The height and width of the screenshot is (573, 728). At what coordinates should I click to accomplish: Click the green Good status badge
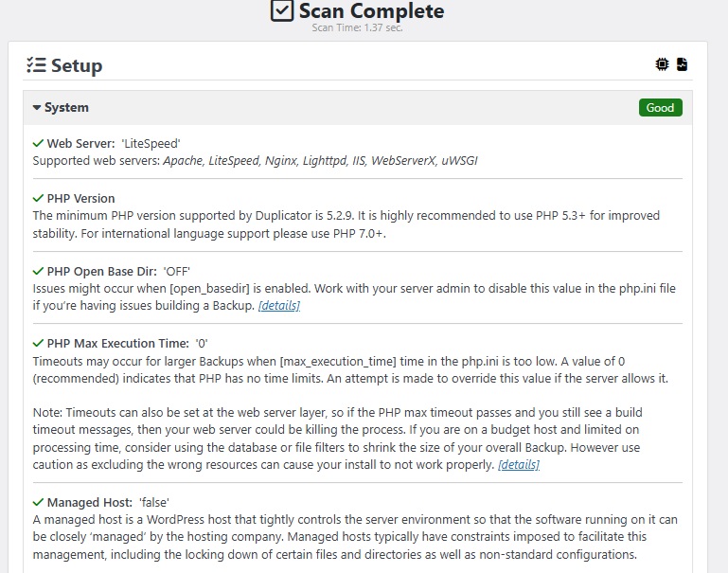[660, 108]
